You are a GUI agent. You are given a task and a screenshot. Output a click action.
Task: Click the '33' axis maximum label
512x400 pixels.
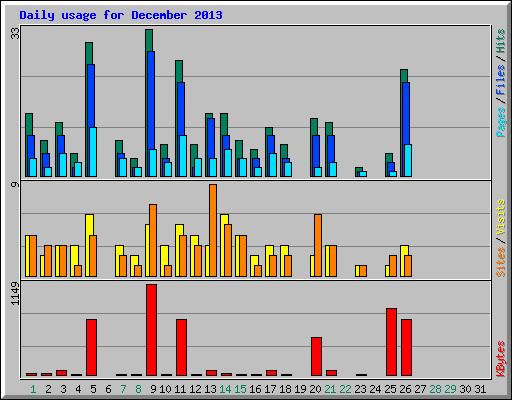15,33
